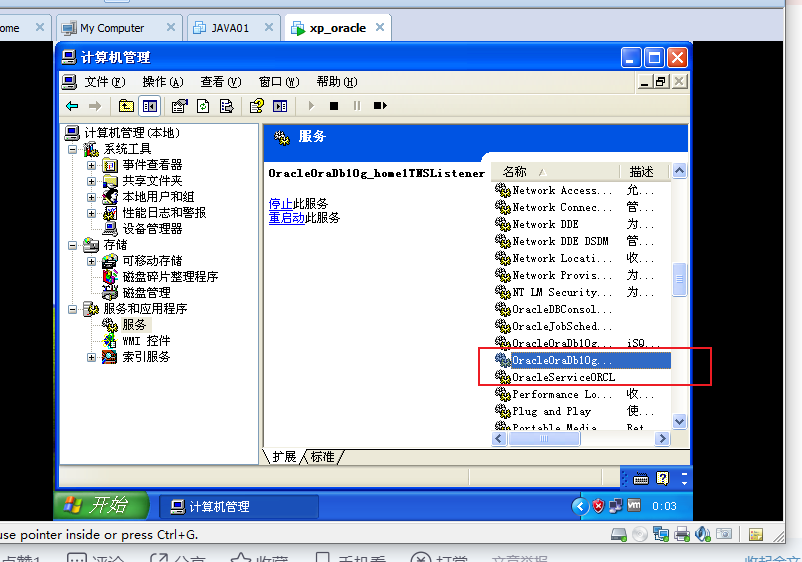
Task: Select 设备管理器 in the tree
Action: tap(152, 229)
